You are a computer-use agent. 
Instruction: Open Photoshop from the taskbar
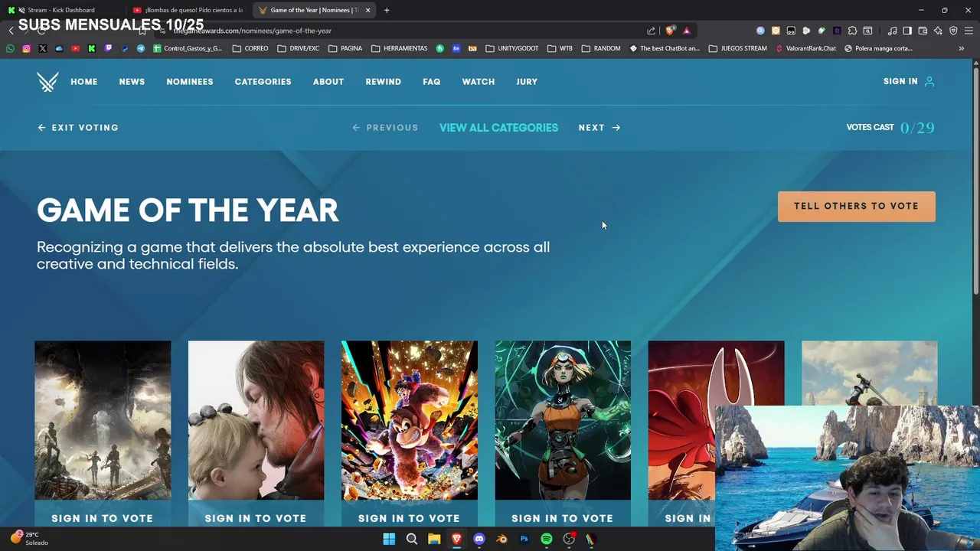tap(524, 539)
